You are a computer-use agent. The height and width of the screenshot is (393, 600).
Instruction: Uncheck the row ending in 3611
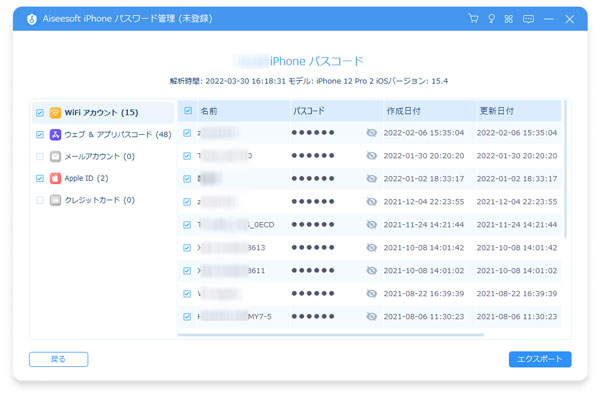[187, 271]
